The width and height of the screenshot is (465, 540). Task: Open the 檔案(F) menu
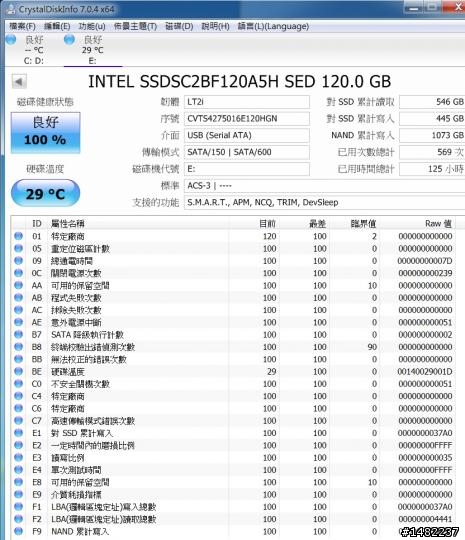(x=22, y=26)
